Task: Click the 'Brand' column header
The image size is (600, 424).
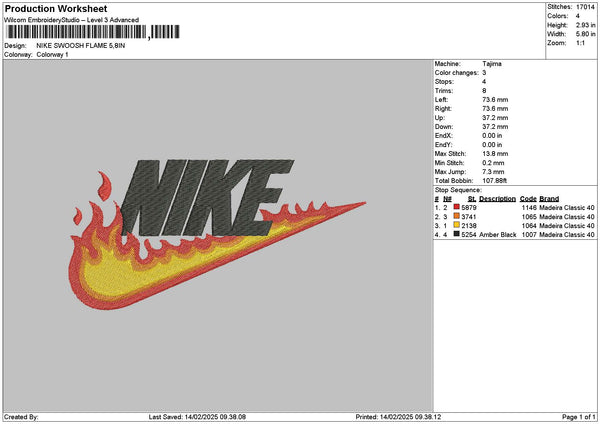Action: tap(549, 199)
